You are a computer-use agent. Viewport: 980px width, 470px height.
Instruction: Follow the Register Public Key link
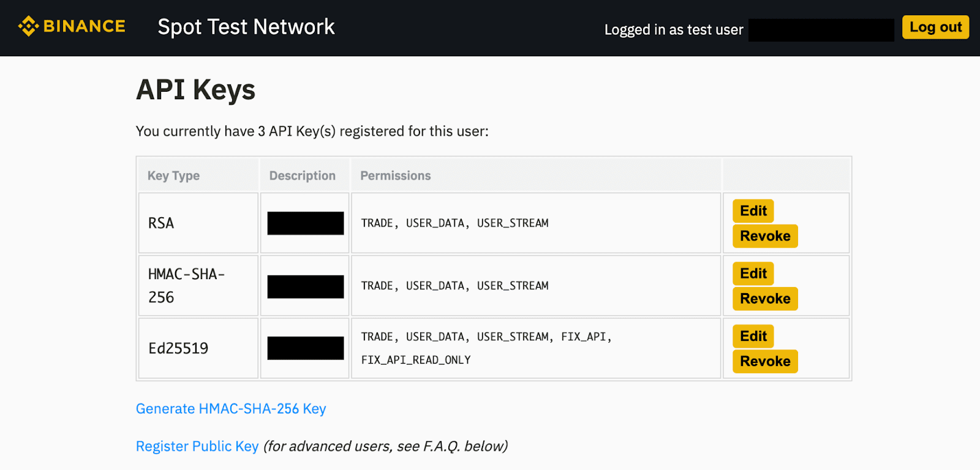click(197, 446)
